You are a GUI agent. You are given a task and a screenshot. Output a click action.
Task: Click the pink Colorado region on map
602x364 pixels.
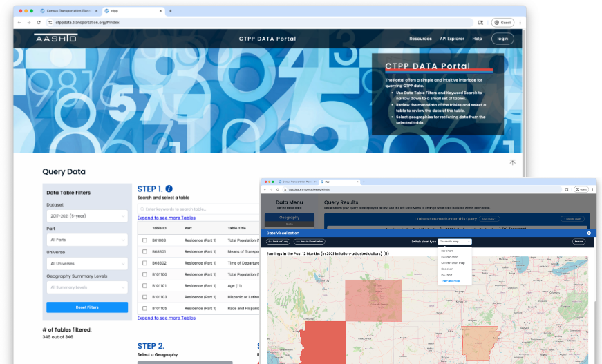pos(373,300)
